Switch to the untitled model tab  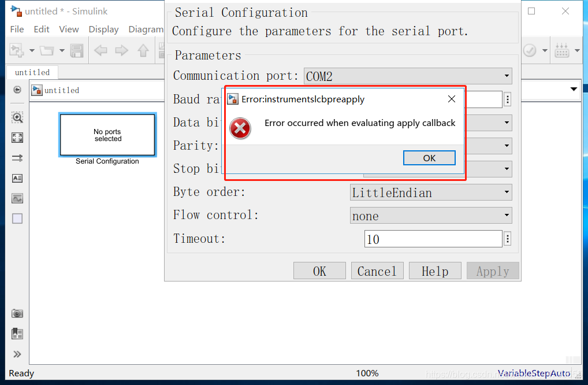32,72
